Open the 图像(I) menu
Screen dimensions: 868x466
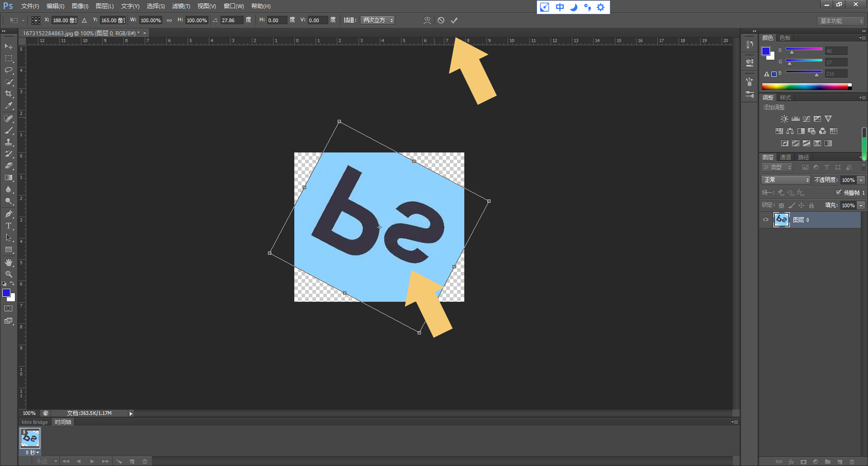coord(80,6)
